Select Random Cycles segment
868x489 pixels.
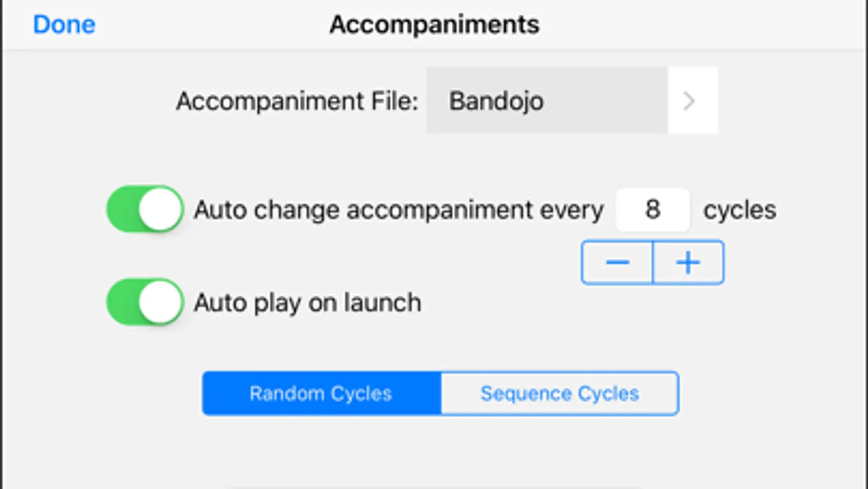pyautogui.click(x=321, y=394)
